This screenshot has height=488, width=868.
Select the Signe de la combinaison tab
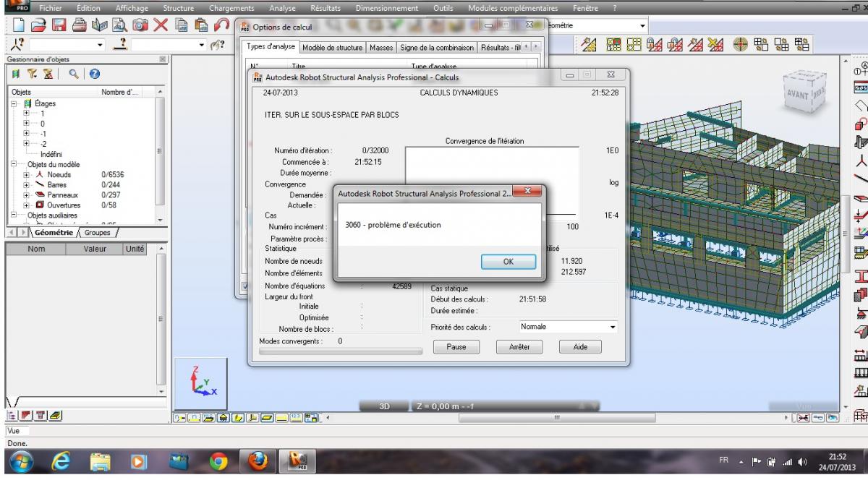(x=437, y=48)
